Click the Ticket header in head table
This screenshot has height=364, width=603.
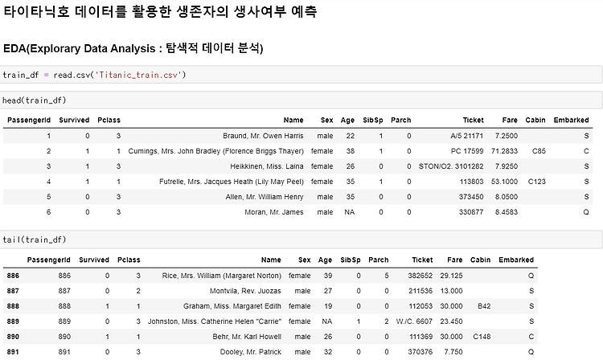click(473, 120)
